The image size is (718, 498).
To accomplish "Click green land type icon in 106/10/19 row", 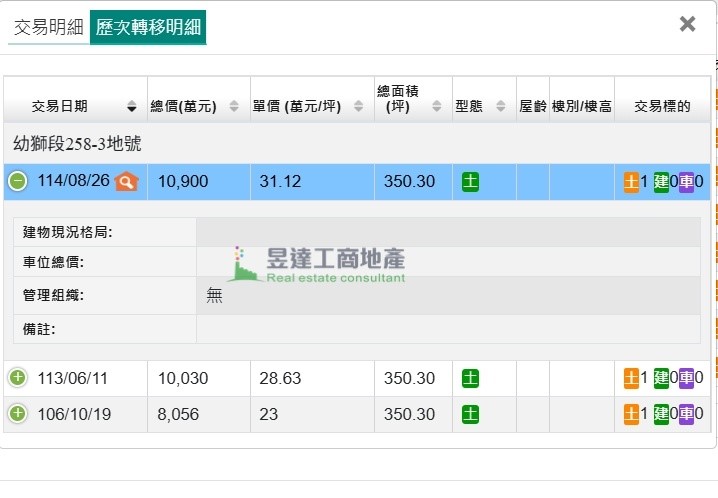I will pyautogui.click(x=470, y=414).
